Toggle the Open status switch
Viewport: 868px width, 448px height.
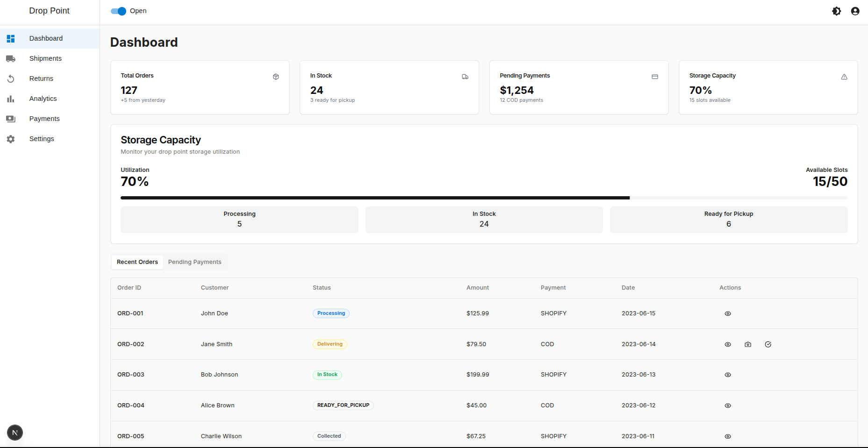pyautogui.click(x=119, y=11)
